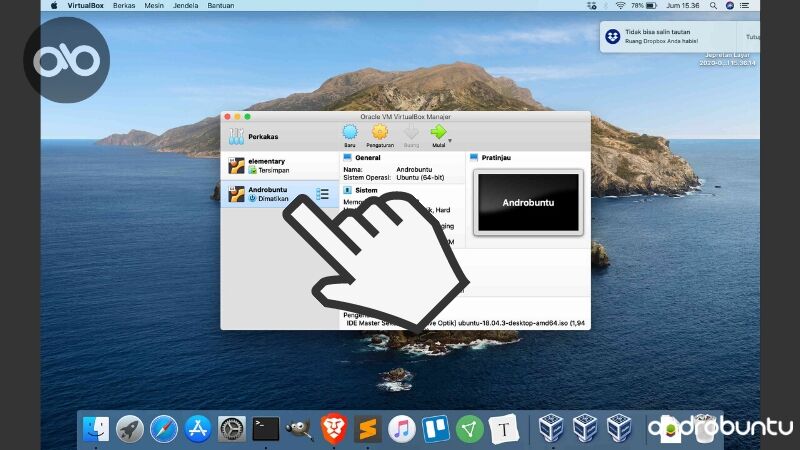Click the Jepretan Layar desktop screenshot file
This screenshot has width=800, height=450.
[x=727, y=59]
